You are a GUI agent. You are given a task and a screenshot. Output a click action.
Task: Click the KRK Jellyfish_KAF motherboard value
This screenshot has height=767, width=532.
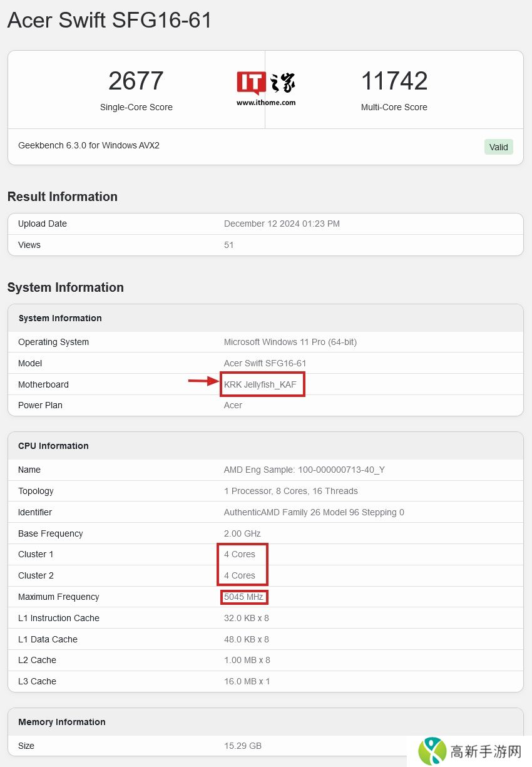coord(260,384)
